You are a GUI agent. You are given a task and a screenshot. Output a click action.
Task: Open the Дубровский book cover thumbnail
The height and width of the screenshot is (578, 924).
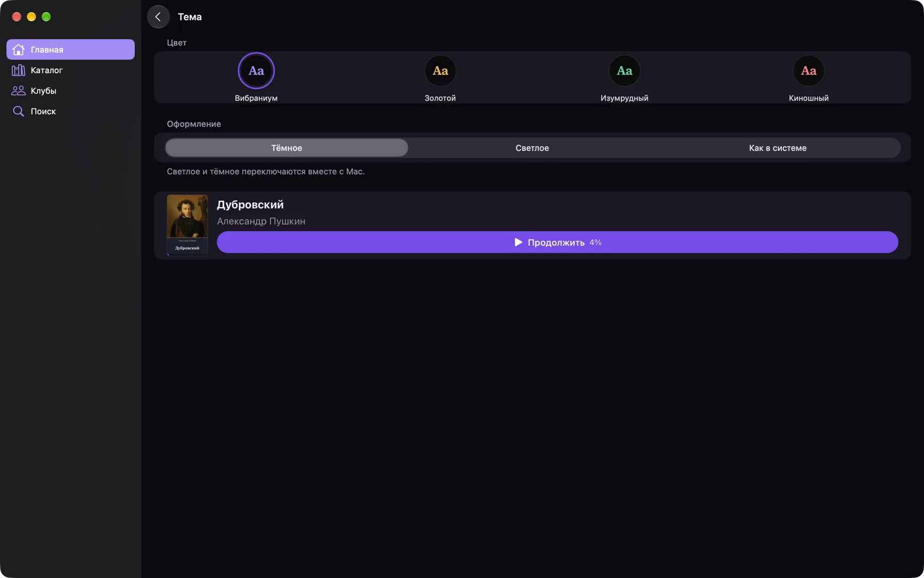[187, 225]
